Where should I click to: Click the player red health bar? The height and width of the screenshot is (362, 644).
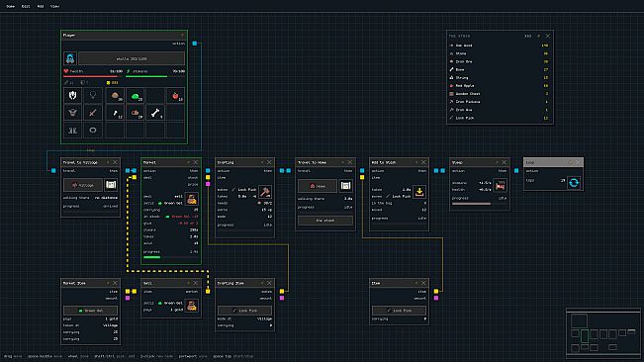(x=93, y=76)
